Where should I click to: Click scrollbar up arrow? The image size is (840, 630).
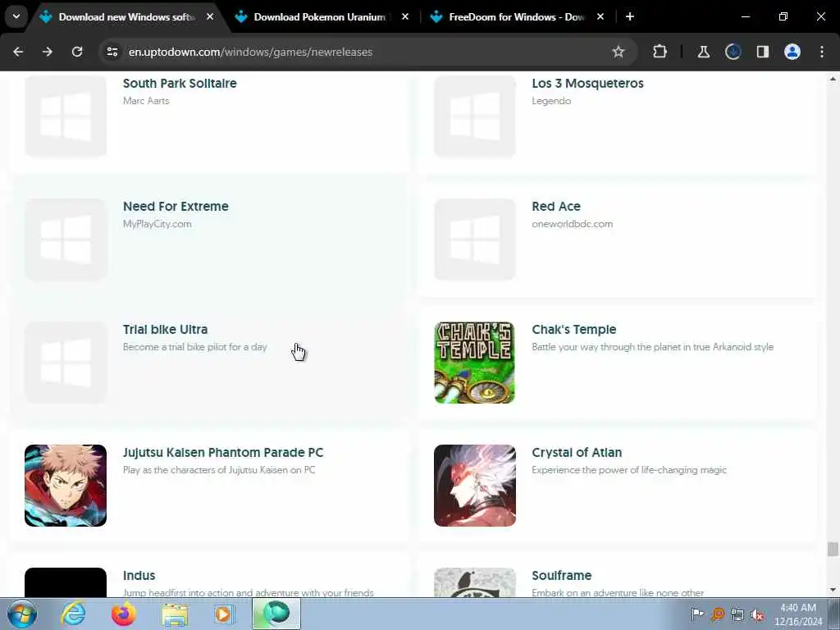[x=833, y=79]
